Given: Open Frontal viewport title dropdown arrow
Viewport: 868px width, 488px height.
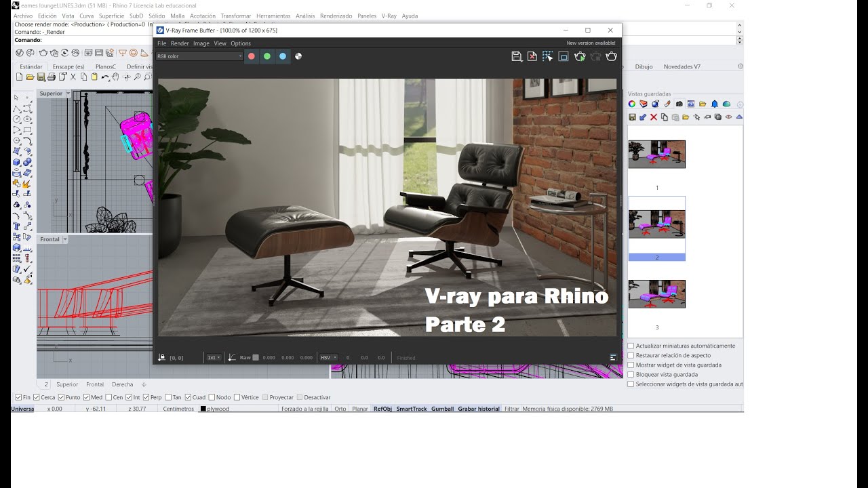Looking at the screenshot, I should click(65, 239).
